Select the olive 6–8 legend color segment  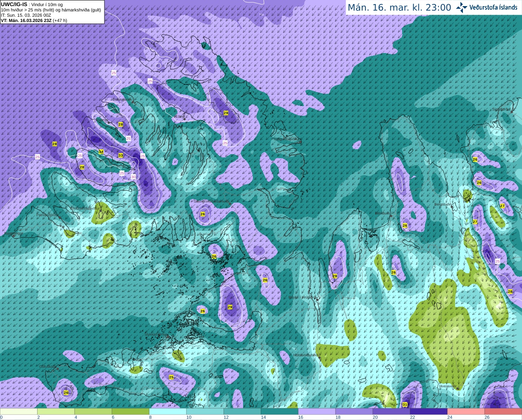[x=130, y=411]
